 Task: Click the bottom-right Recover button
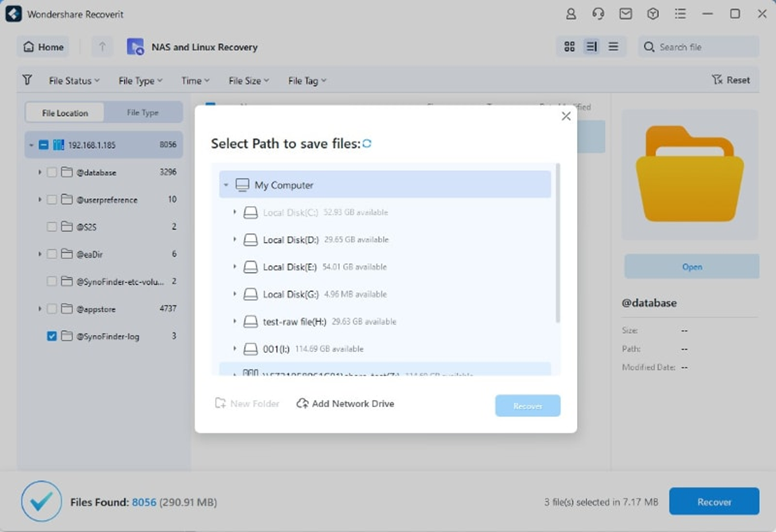[714, 501]
